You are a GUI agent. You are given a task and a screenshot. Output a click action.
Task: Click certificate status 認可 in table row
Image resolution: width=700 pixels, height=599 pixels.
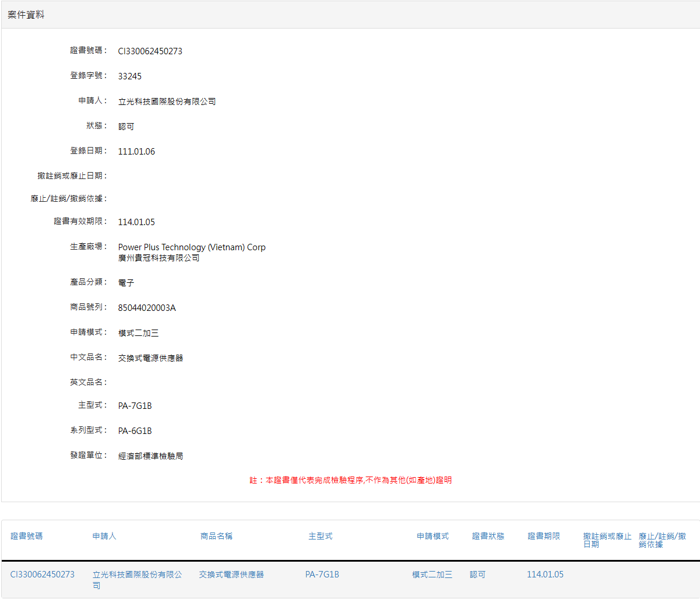pos(477,575)
